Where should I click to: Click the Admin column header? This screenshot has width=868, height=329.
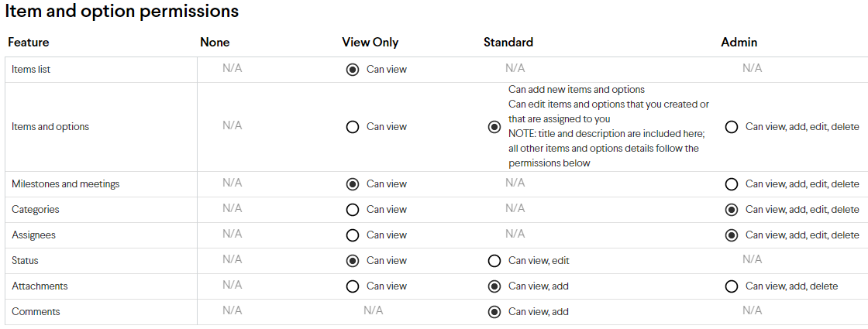pos(739,42)
